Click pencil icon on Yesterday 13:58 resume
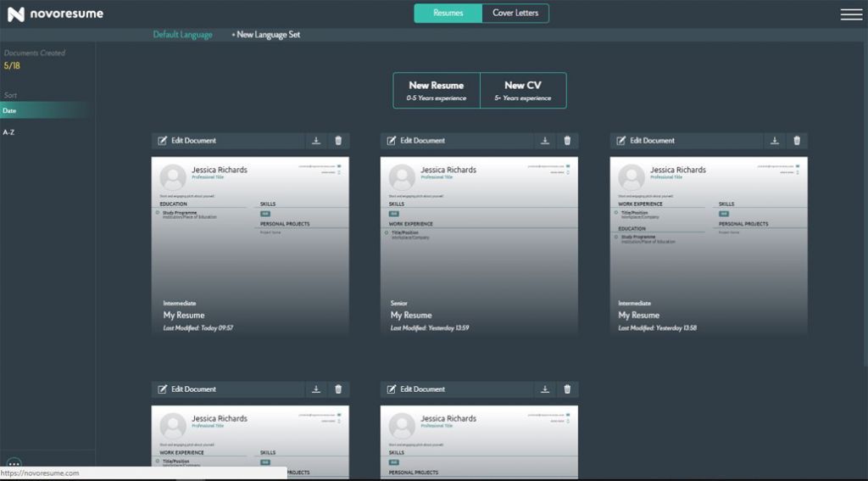868x481 pixels. (x=621, y=141)
